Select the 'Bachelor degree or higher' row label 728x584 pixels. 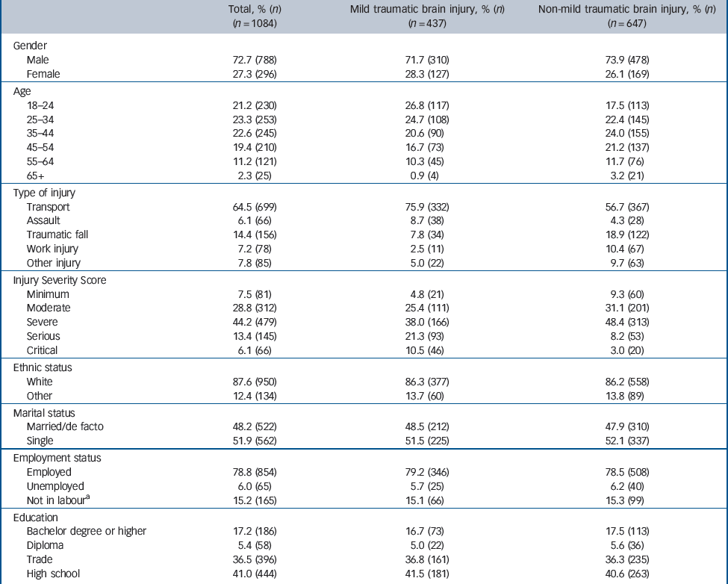click(87, 531)
